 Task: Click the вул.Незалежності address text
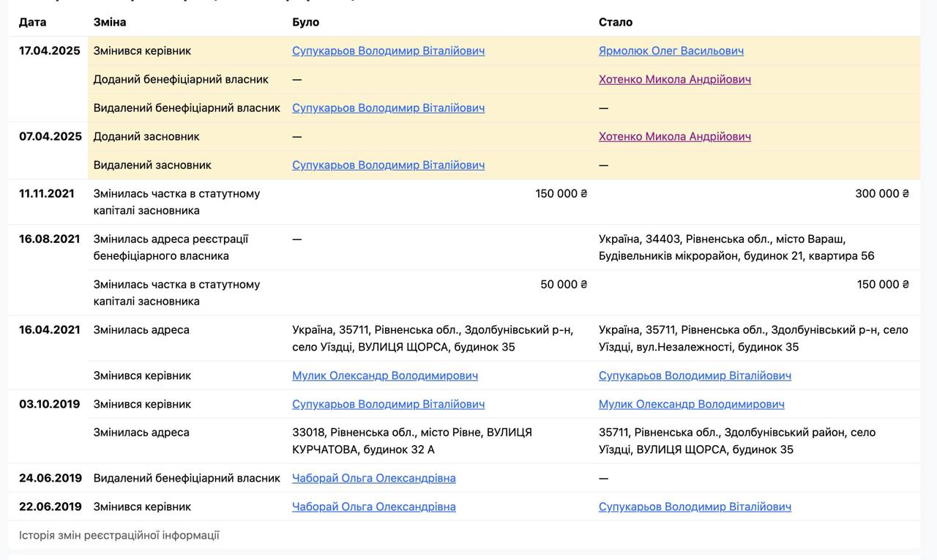753,338
